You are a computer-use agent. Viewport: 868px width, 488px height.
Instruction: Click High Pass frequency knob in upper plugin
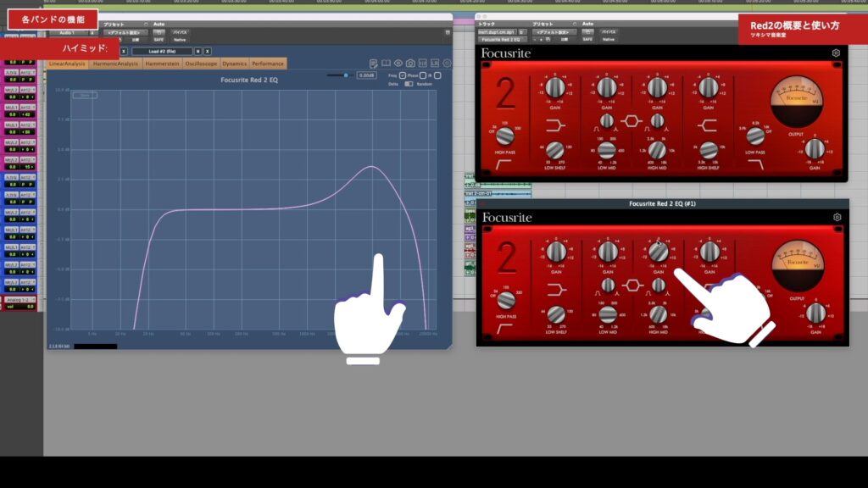tap(504, 136)
